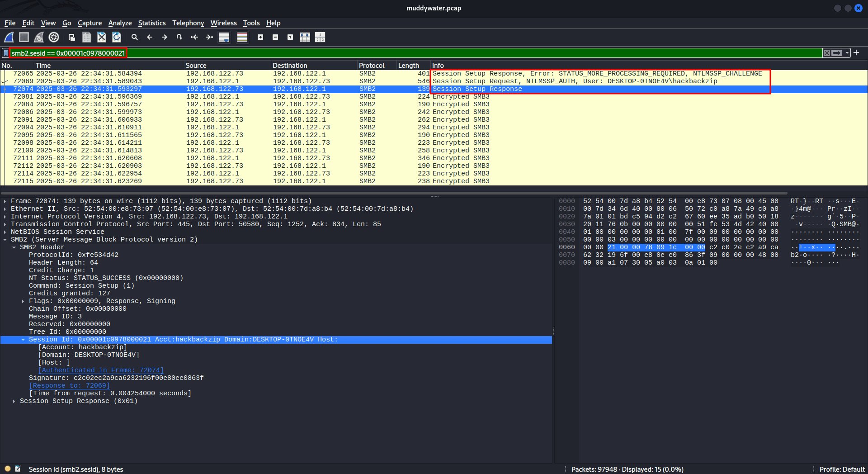Screen dimensions: 868x474
Task: Select packet 72069 Session Setup Request
Action: click(x=434, y=81)
